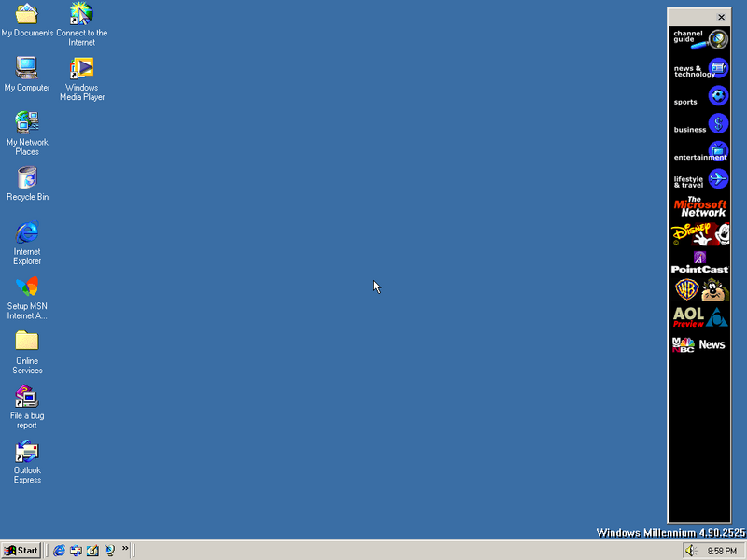Open the Start menu
Image resolution: width=747 pixels, height=560 pixels.
pos(21,551)
